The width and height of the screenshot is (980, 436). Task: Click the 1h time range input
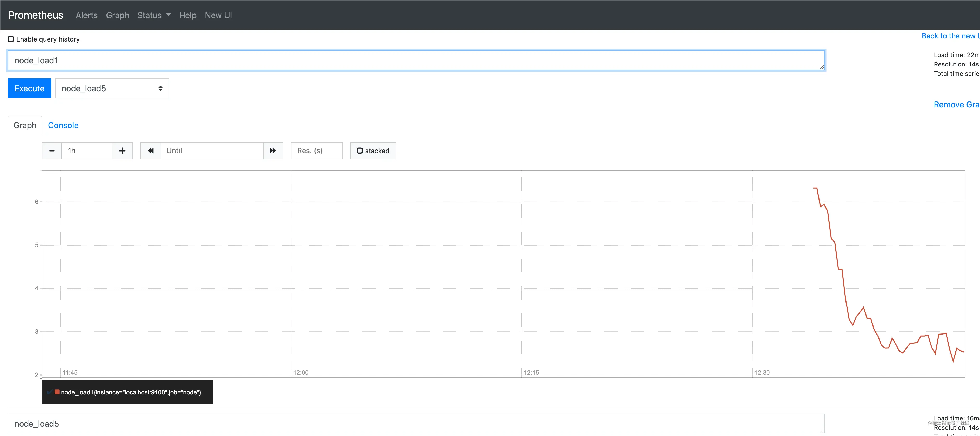87,151
